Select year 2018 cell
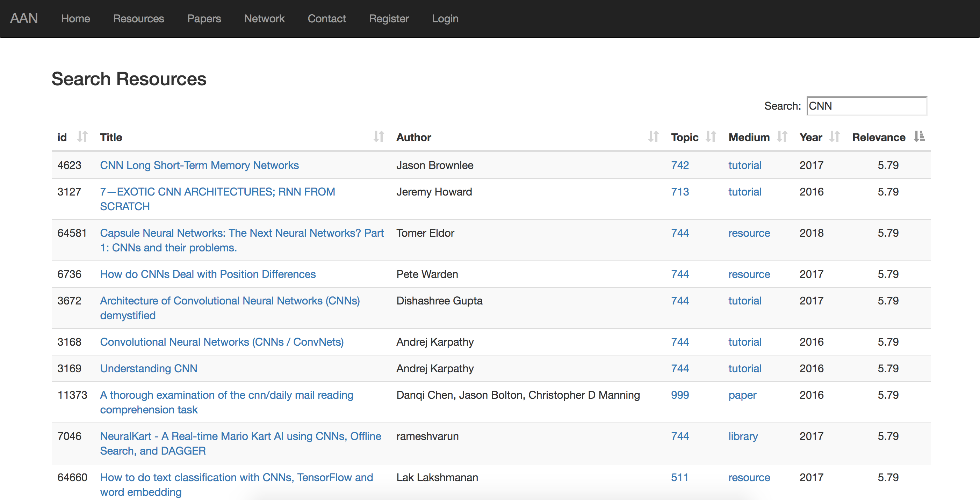 tap(812, 233)
